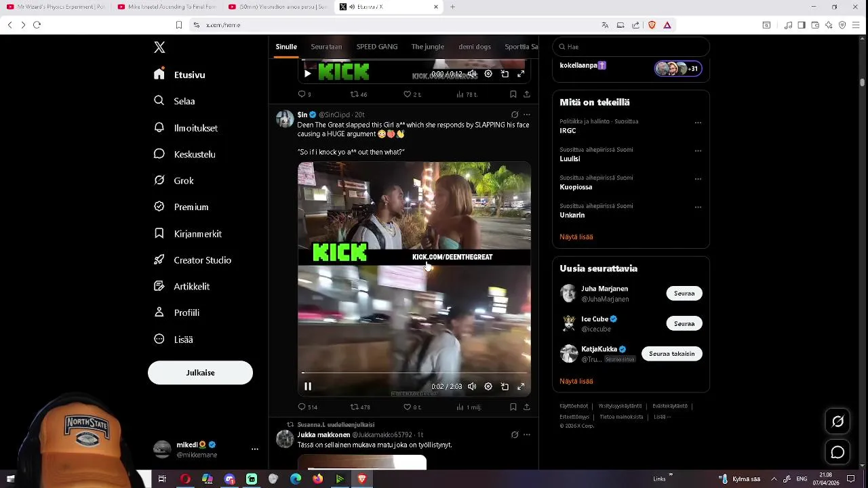This screenshot has height=488, width=868.
Task: Click the Julkaise post button
Action: point(200,373)
